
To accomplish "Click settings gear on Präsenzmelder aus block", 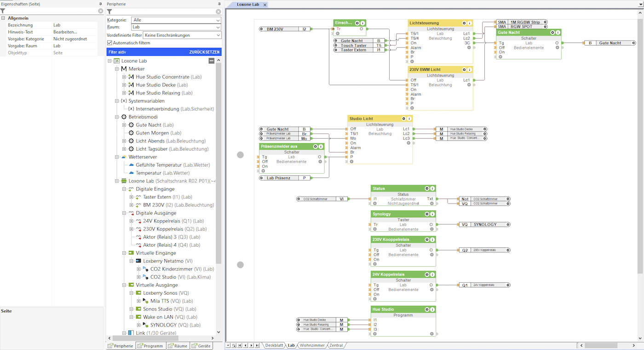I will (315, 146).
